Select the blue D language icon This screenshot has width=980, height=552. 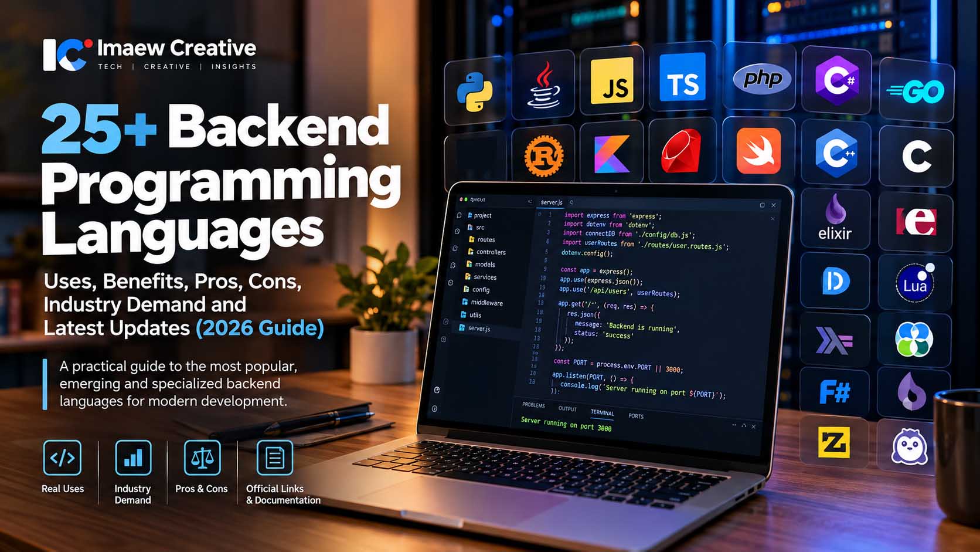tap(836, 282)
